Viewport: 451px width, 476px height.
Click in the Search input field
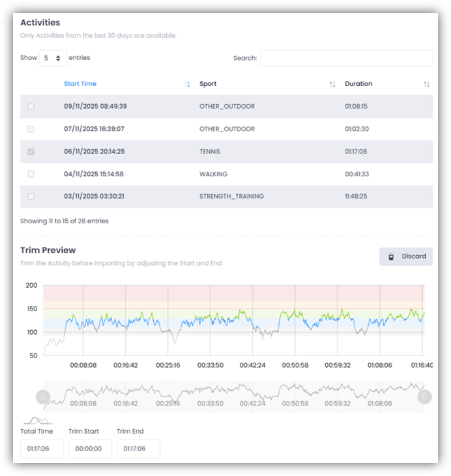coord(346,58)
